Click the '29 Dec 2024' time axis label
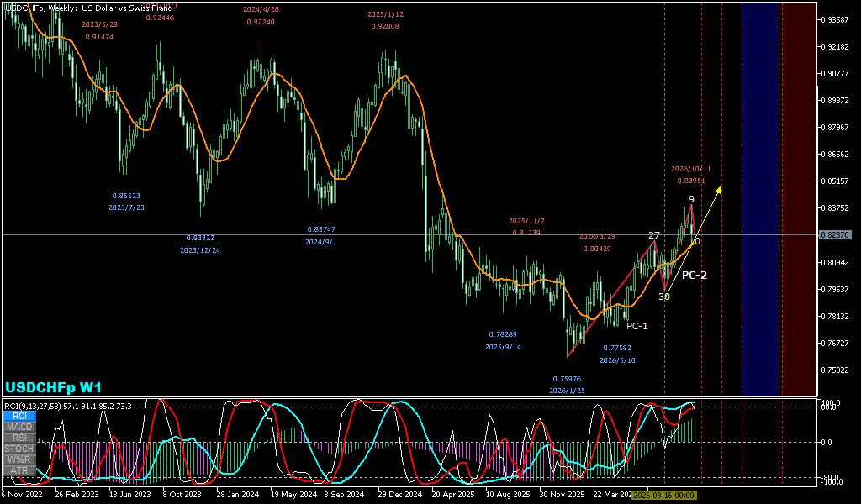 (x=399, y=494)
